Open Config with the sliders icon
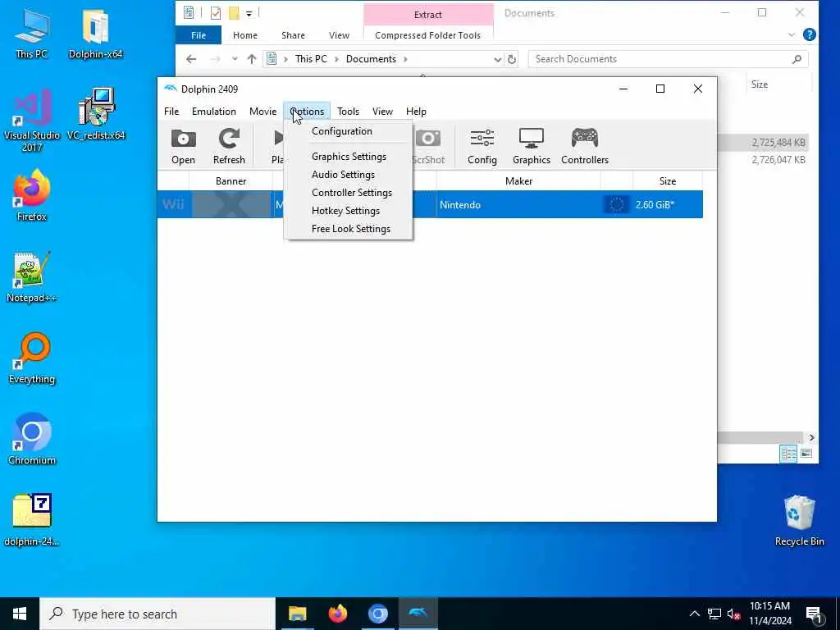840x630 pixels. 482,146
